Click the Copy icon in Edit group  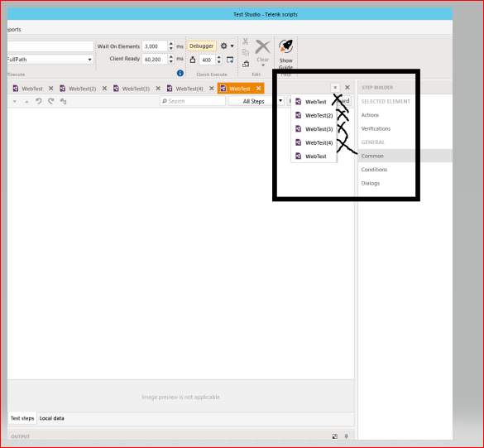click(246, 52)
